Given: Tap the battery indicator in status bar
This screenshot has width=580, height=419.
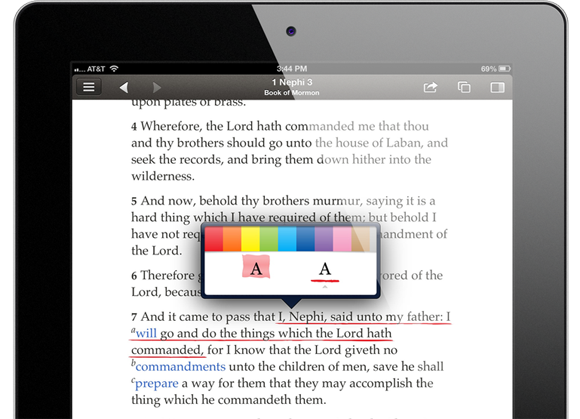Looking at the screenshot, I should pos(505,69).
